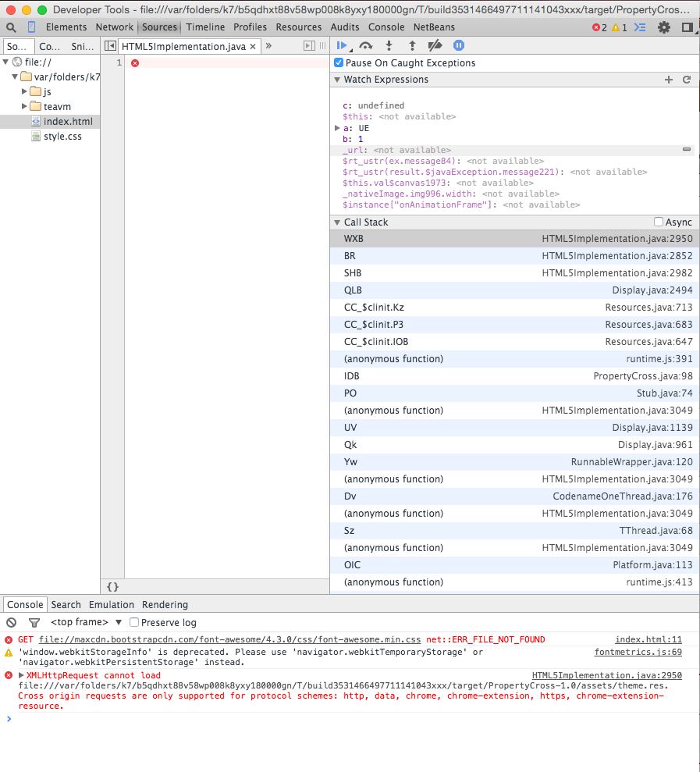Screen dimensions: 700x772
Task: Enable Async call stacks
Action: [657, 222]
